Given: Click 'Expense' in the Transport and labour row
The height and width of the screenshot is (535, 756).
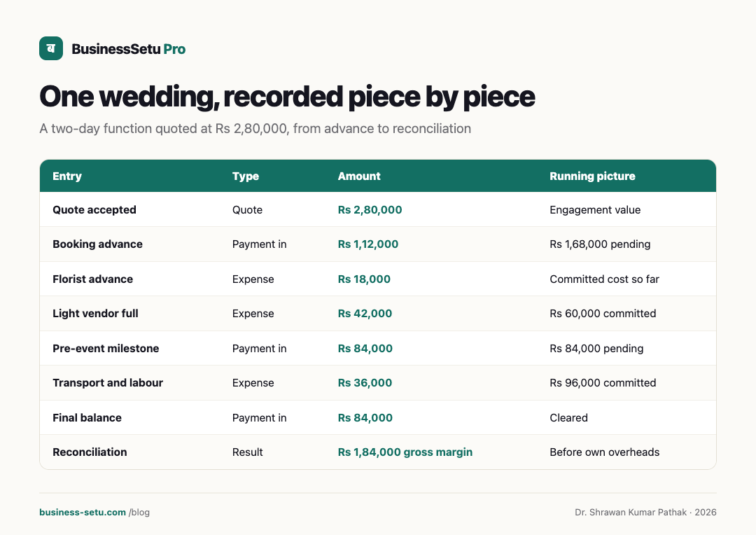Looking at the screenshot, I should pos(253,382).
